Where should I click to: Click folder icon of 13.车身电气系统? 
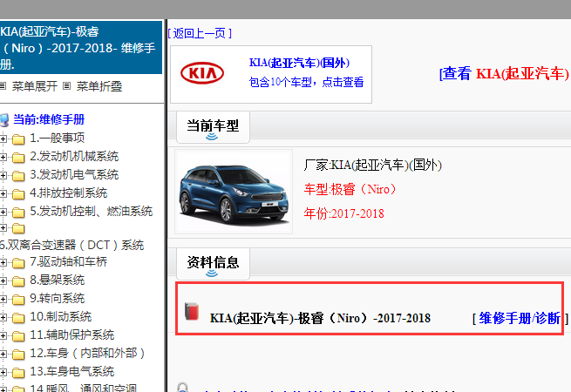click(x=18, y=373)
